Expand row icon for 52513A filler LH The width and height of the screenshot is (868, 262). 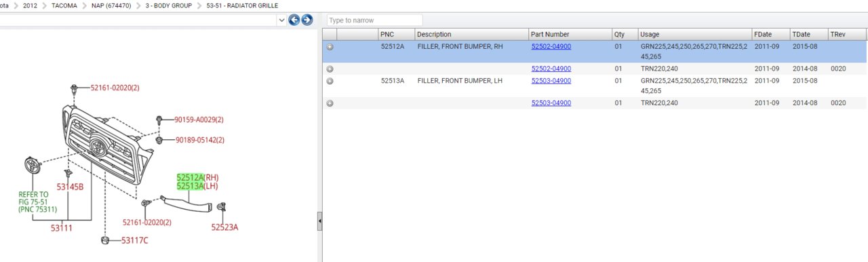pos(330,81)
